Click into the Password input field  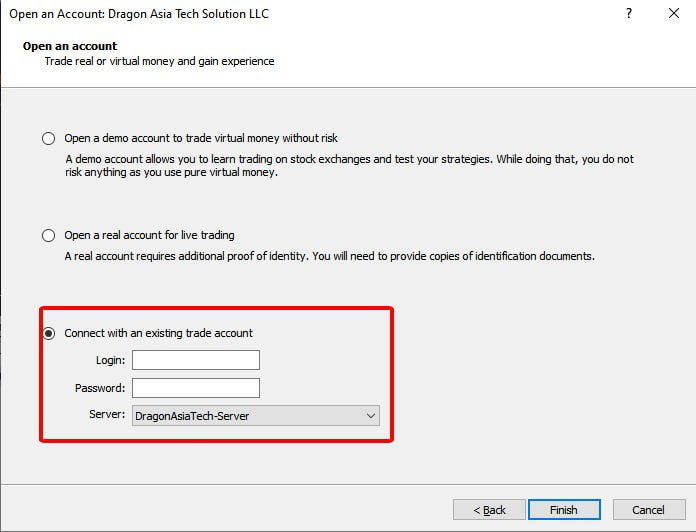tap(196, 388)
